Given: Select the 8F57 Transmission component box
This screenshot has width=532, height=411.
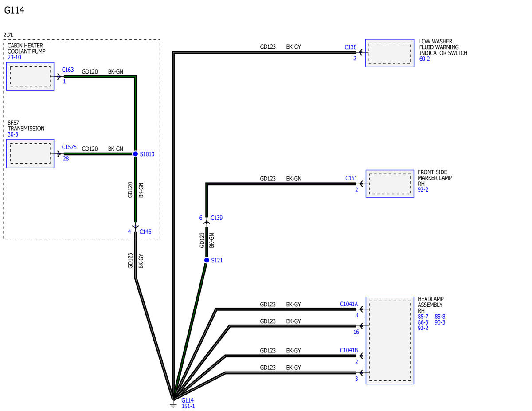Looking at the screenshot, I should click(x=30, y=153).
